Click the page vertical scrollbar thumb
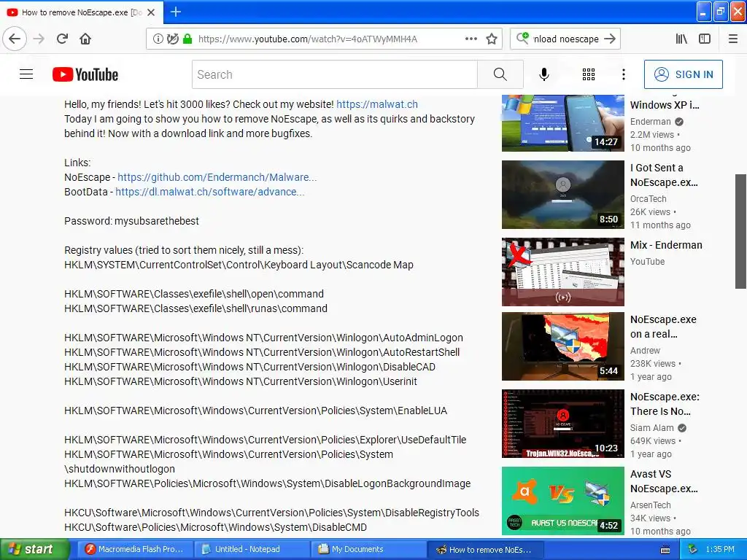 (740, 231)
